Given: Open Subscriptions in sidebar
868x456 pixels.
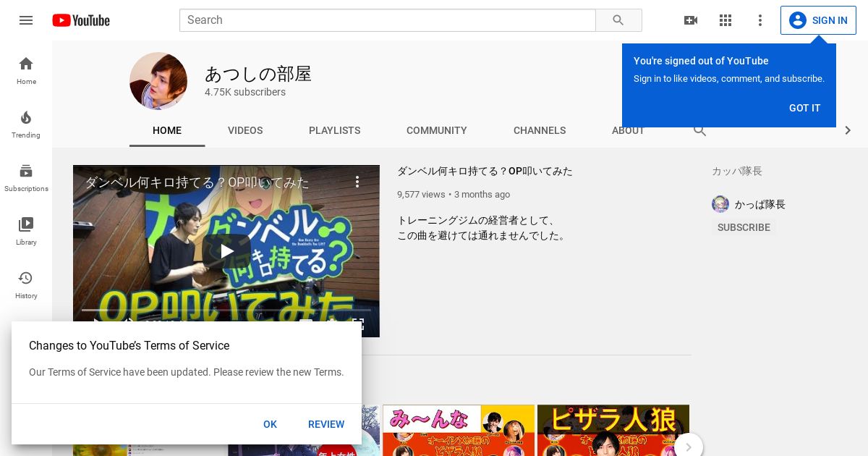Looking at the screenshot, I should [x=26, y=177].
